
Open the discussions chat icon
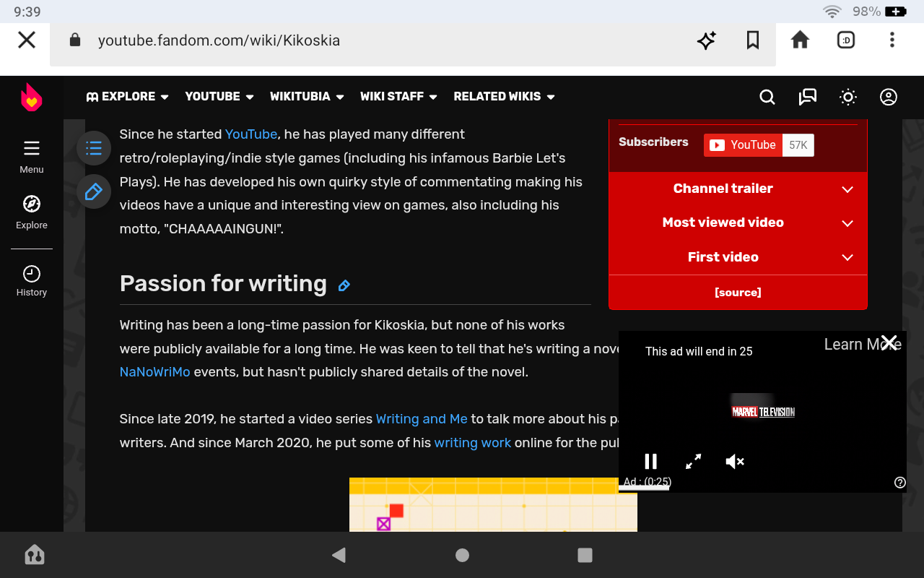click(x=807, y=97)
